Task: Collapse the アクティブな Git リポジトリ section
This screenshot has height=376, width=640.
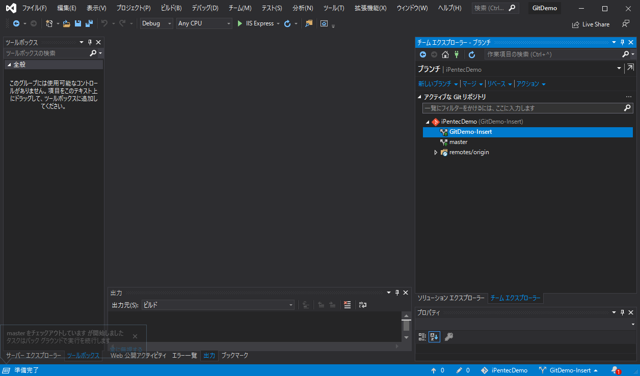Action: 420,97
